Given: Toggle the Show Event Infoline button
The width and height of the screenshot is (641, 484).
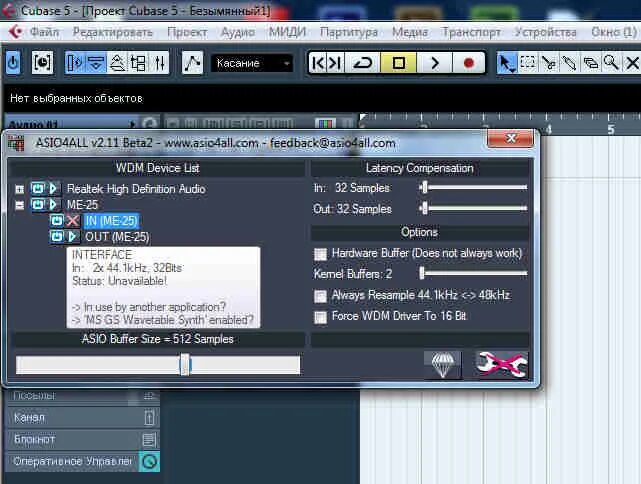Looking at the screenshot, I should point(96,63).
